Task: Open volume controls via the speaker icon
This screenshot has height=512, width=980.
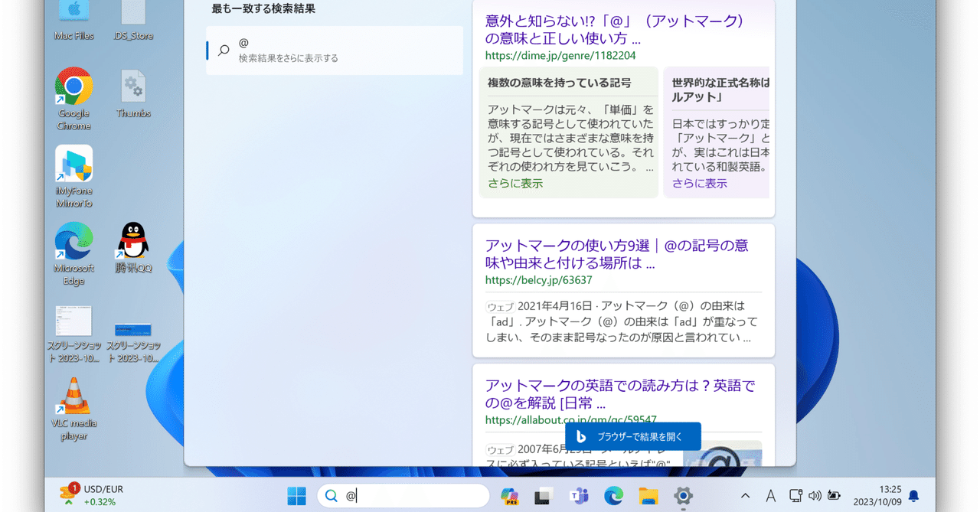Action: point(814,495)
